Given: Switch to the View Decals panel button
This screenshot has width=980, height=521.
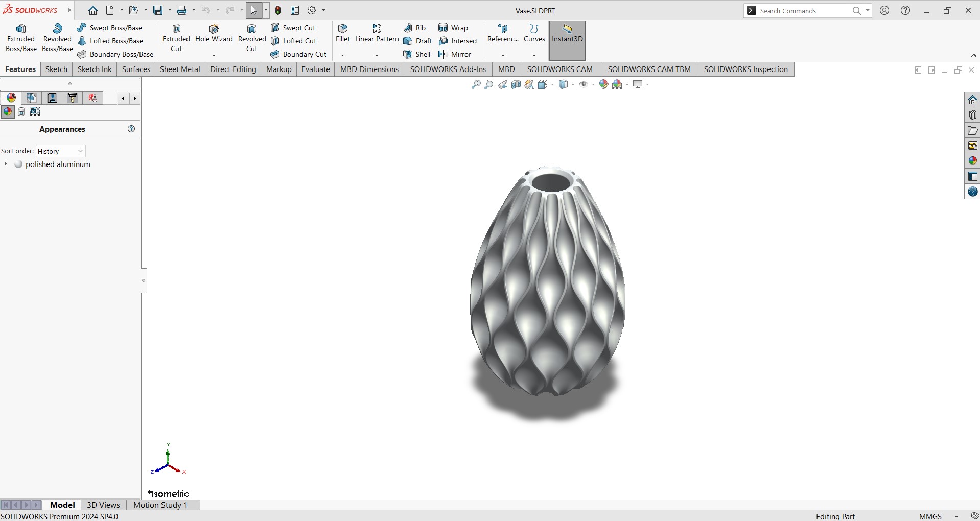Looking at the screenshot, I should [x=21, y=112].
